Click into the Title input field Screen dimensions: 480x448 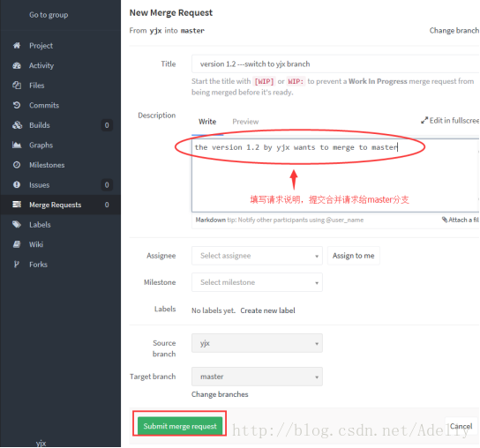[335, 64]
